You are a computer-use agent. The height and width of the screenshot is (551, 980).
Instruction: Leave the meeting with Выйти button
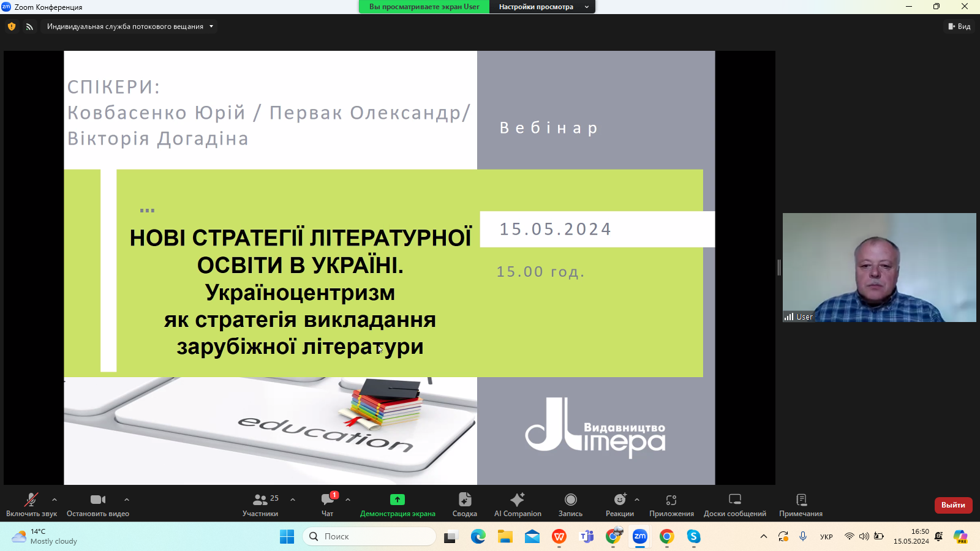click(953, 505)
